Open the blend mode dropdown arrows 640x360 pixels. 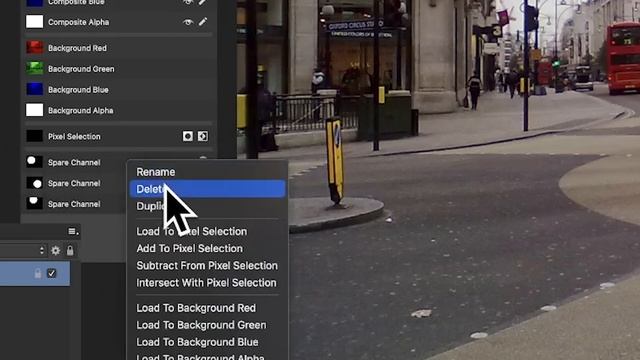coord(42,250)
